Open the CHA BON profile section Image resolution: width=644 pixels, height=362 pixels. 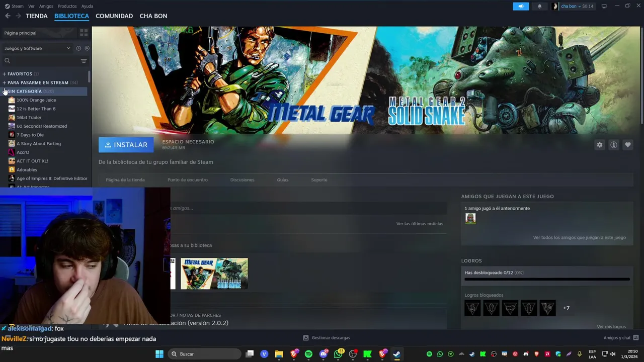(x=153, y=16)
